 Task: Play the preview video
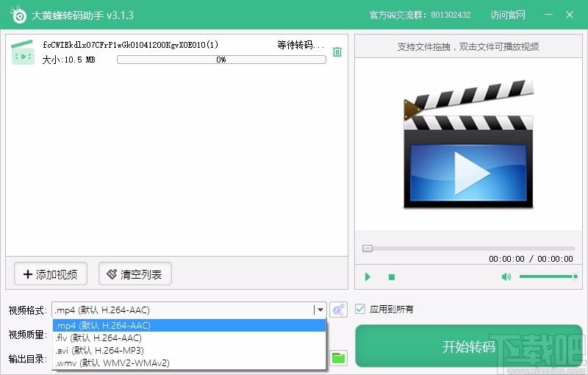367,276
